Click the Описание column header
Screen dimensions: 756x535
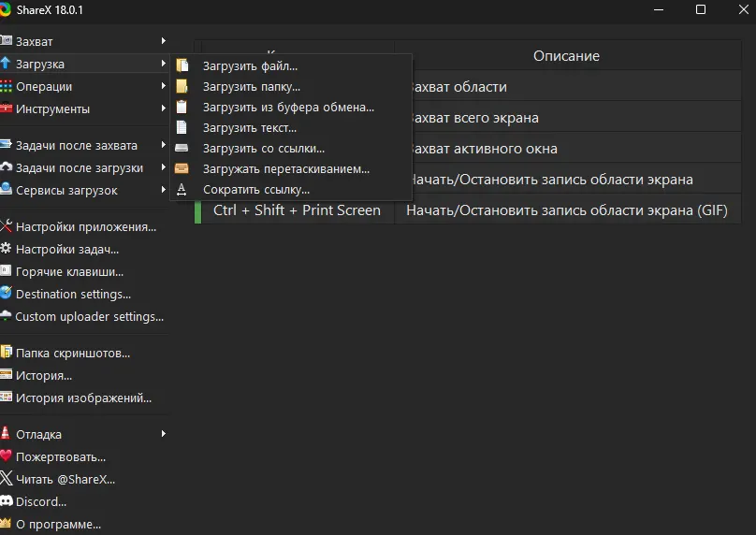566,56
